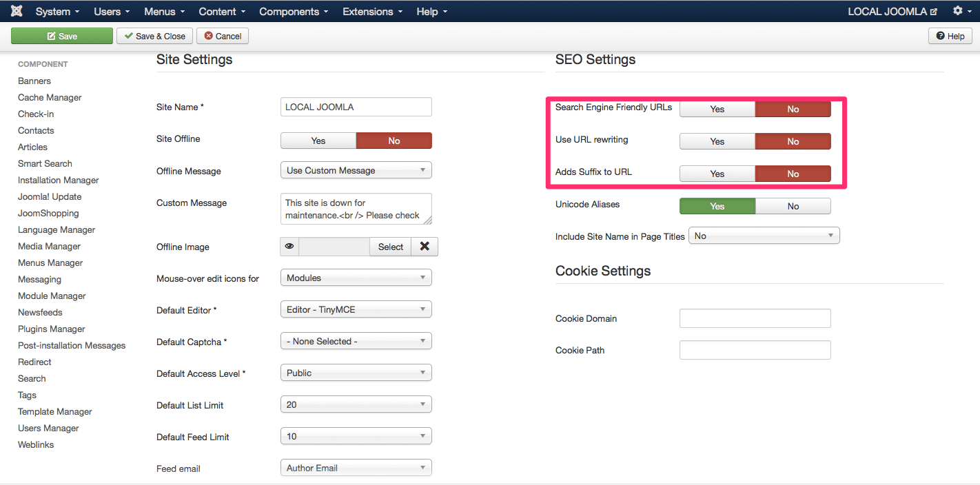Set Unicode Aliases to No
980x485 pixels.
point(793,206)
